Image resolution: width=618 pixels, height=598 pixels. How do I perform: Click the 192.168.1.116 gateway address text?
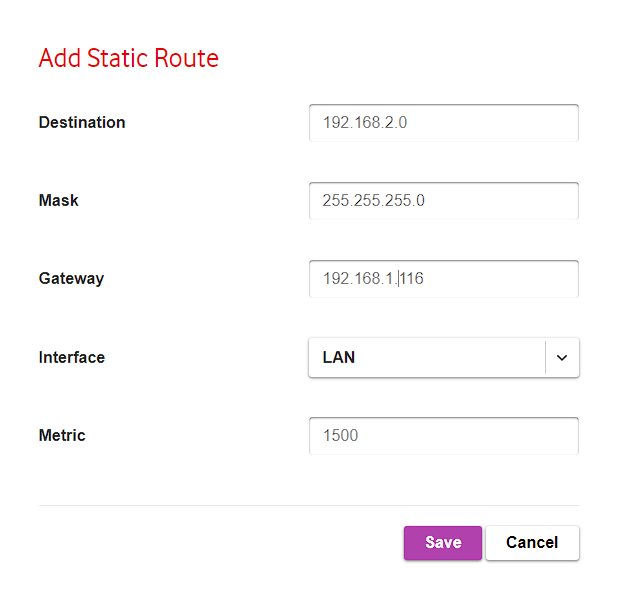point(373,279)
